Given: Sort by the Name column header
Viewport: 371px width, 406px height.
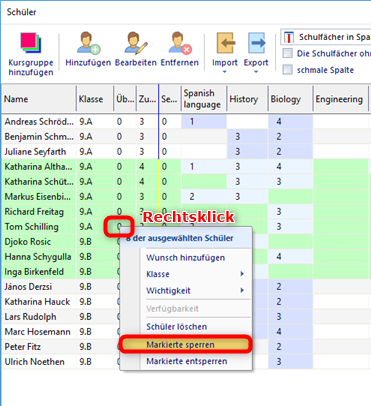Looking at the screenshot, I should [x=39, y=99].
